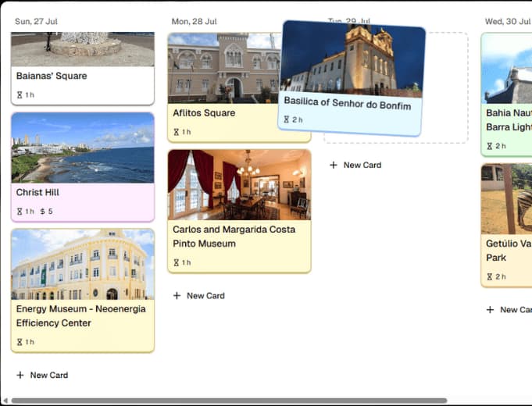The height and width of the screenshot is (406, 532).
Task: Click the plus icon in Tuesday's column
Action: [x=334, y=166]
